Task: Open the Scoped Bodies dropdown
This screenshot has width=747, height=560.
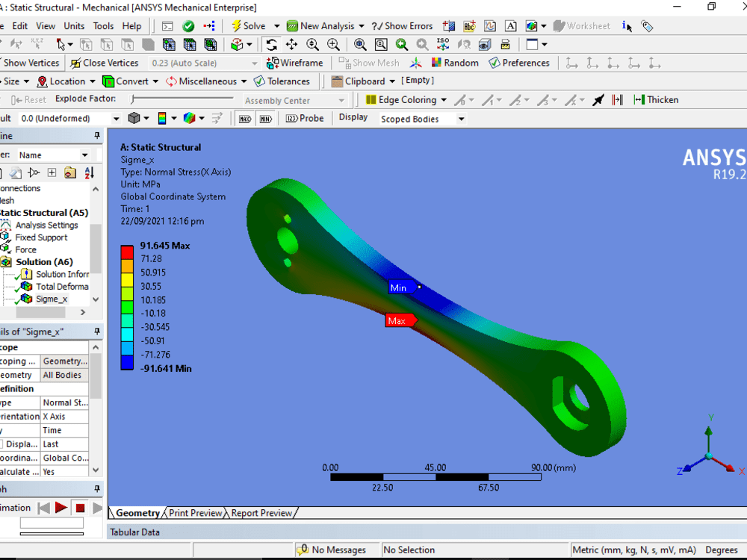Action: [460, 118]
